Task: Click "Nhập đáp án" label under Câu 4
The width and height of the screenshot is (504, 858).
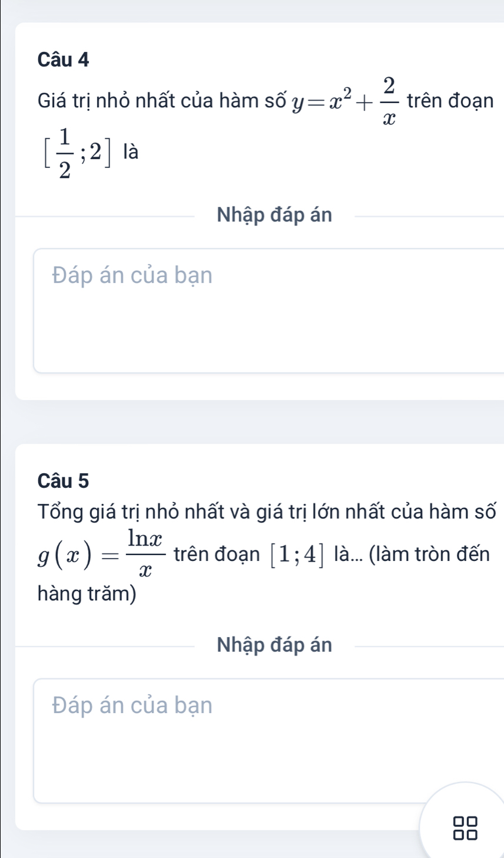Action: pyautogui.click(x=274, y=216)
